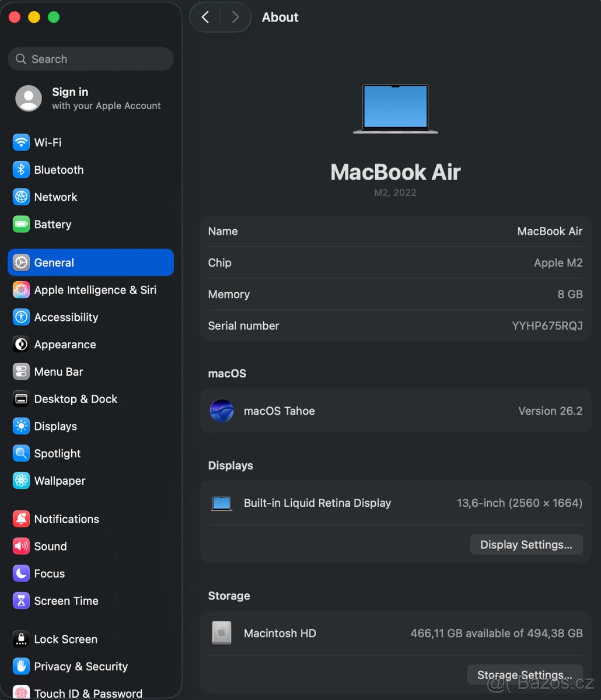
Task: Open Storage Settings for Macintosh HD
Action: pos(525,674)
